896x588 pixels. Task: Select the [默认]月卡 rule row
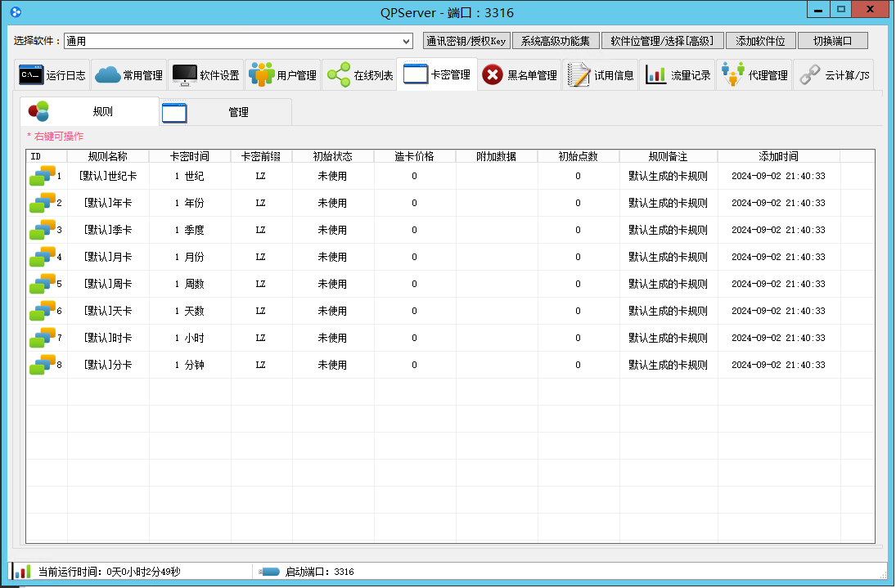coord(107,257)
